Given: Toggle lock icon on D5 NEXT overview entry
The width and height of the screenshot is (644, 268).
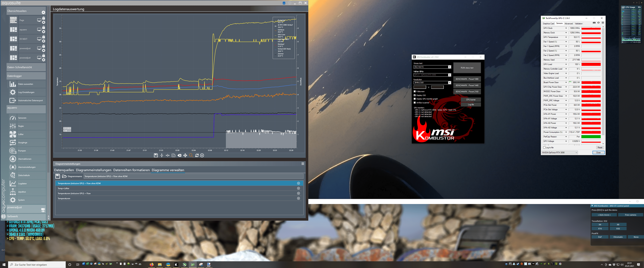Looking at the screenshot, I should [x=43, y=37].
